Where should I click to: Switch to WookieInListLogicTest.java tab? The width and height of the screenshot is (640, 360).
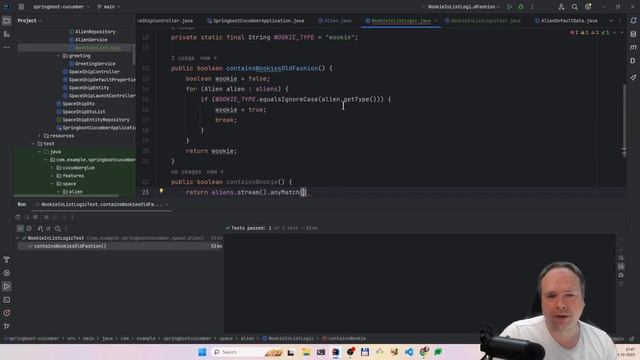click(x=482, y=21)
